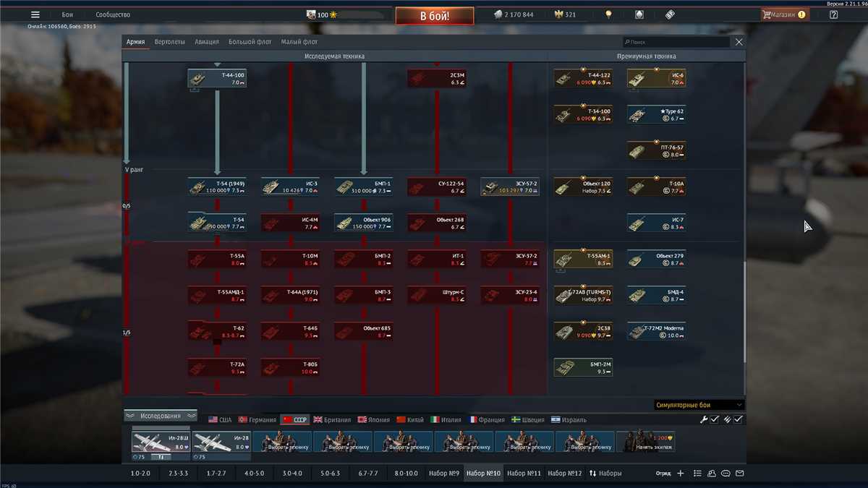Switch to the Вертолеты tab
The height and width of the screenshot is (488, 868).
coord(170,42)
